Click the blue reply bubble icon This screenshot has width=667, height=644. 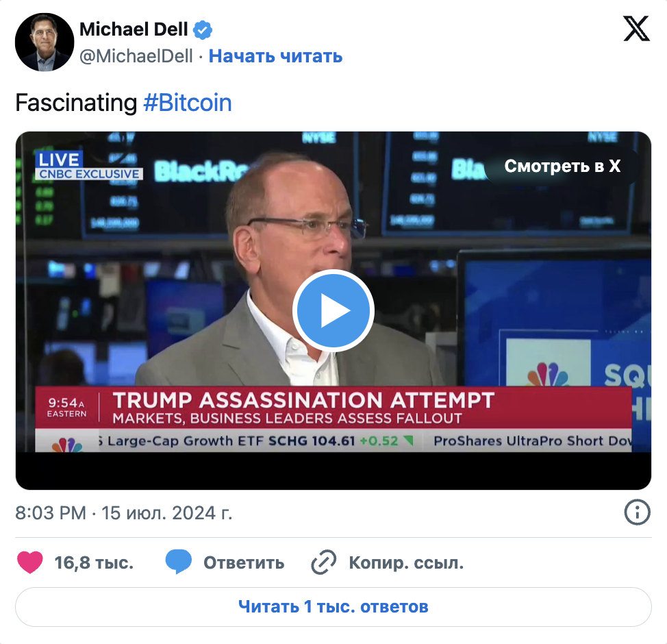coord(178,562)
